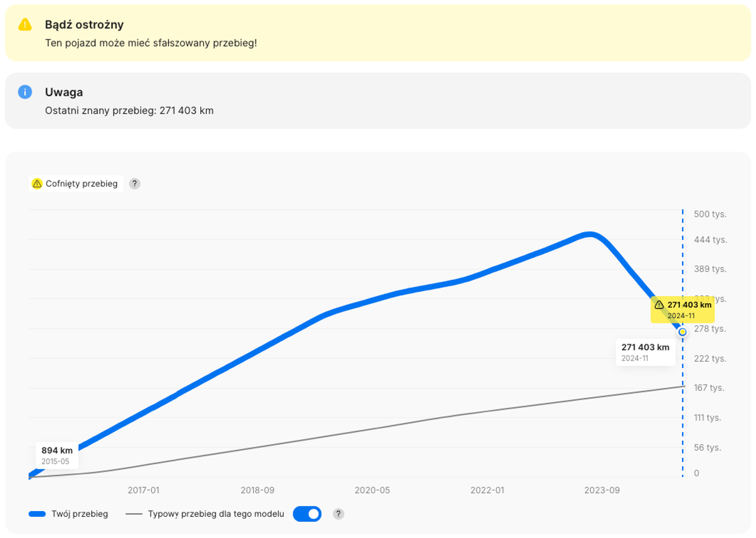Viewport: 756px width, 538px height.
Task: Click the Cofnięty przebieg badge text
Action: pos(82,183)
